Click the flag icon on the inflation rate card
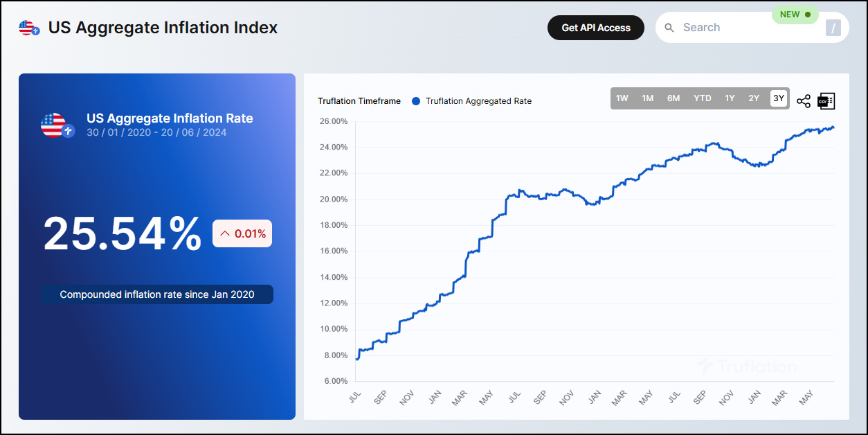The image size is (868, 435). tap(57, 125)
